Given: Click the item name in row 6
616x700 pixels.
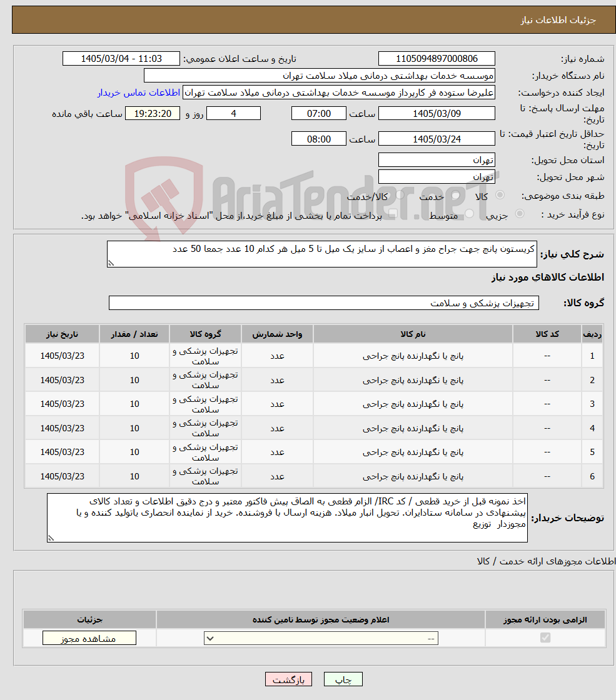Looking at the screenshot, I should click(x=413, y=476).
